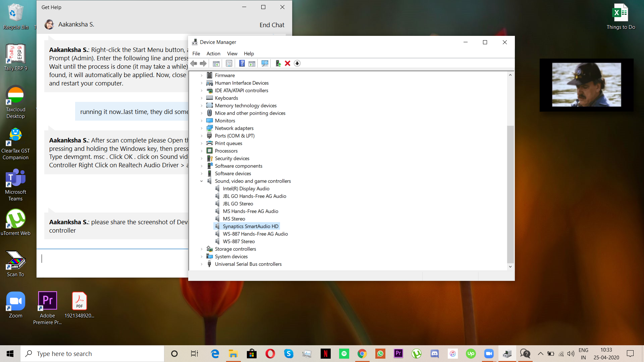Toggle the console tree pane toolbar icon
Screen dimensions: 644x362
pyautogui.click(x=216, y=63)
